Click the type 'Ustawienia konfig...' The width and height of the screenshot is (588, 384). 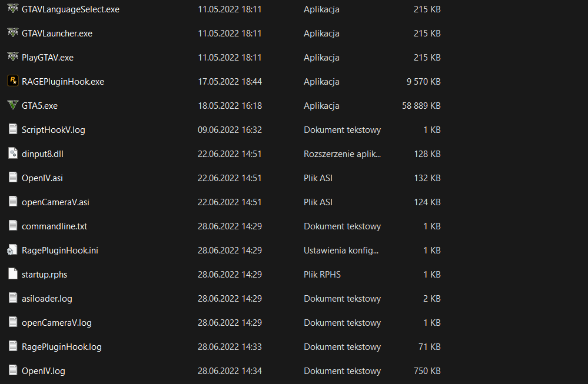tap(341, 251)
